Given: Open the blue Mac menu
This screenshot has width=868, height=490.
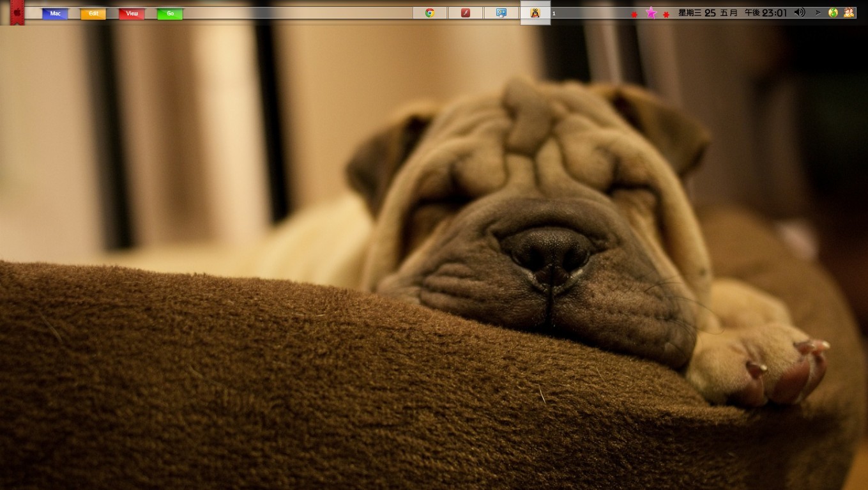Looking at the screenshot, I should (55, 13).
